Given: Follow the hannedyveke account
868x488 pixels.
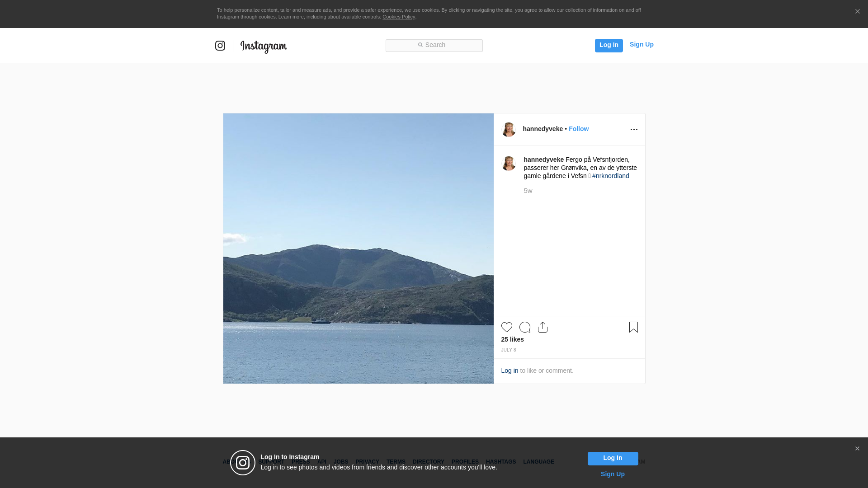Looking at the screenshot, I should 578,129.
